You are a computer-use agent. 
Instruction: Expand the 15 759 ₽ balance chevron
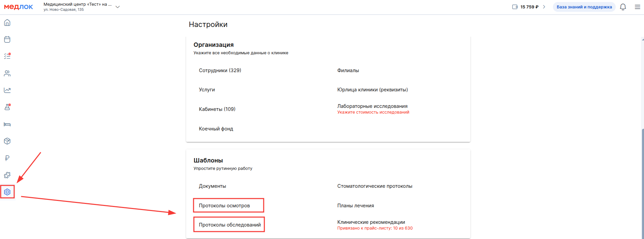pos(544,7)
